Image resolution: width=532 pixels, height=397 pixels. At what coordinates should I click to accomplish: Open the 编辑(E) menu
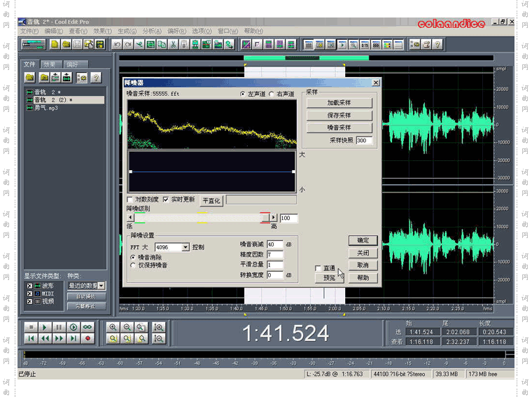pos(54,32)
